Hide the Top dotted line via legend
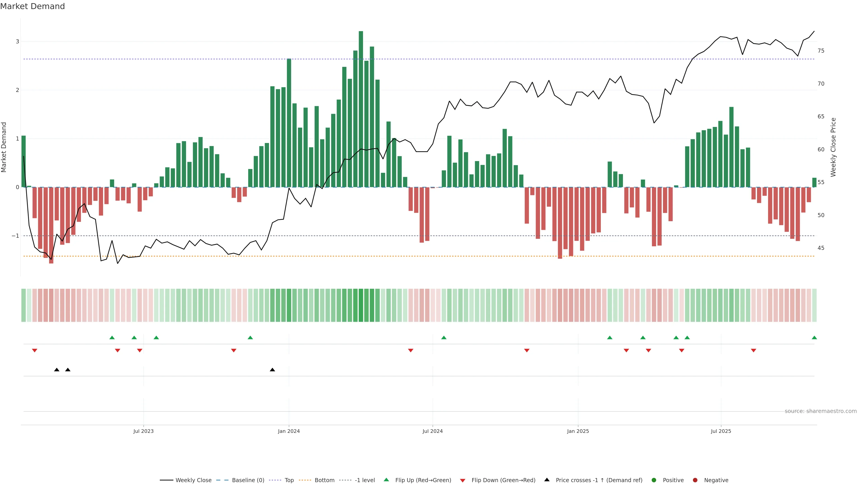868x488 pixels. [289, 480]
